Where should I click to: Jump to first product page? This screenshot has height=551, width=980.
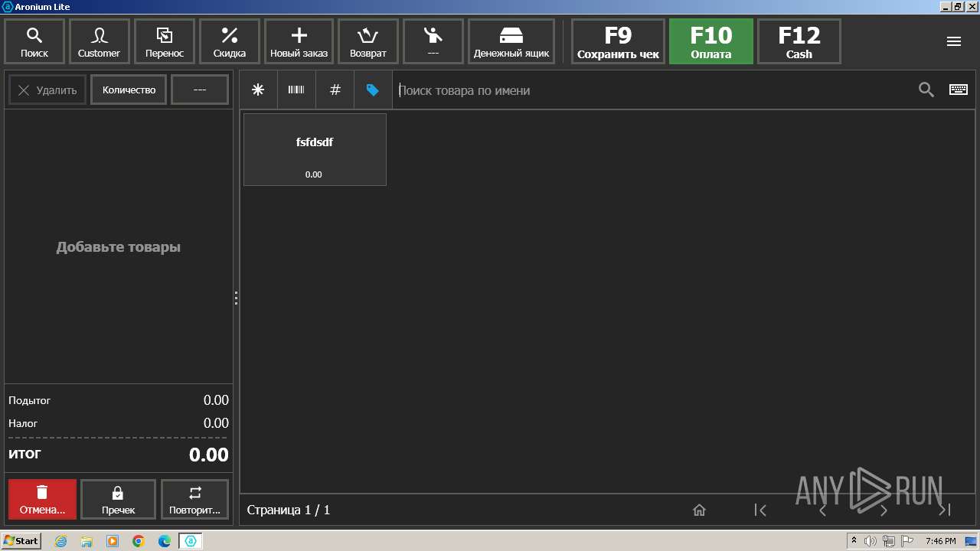(760, 510)
